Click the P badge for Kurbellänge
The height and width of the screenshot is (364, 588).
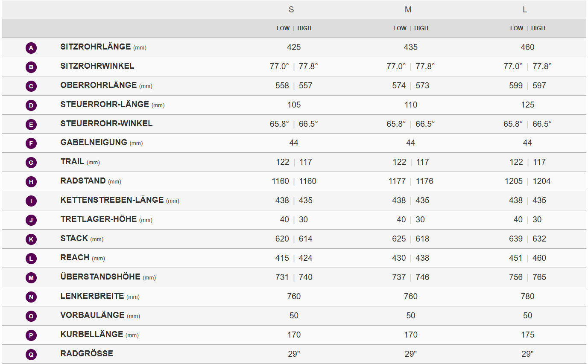pos(31,335)
